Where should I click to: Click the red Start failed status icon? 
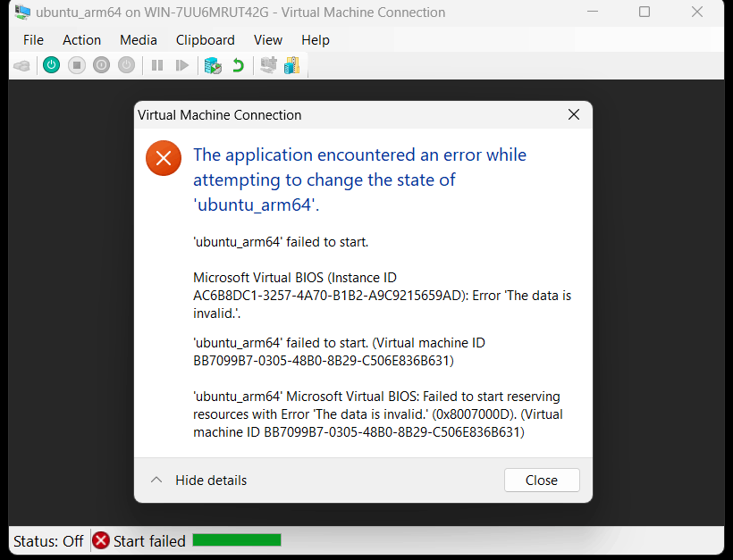(x=100, y=541)
